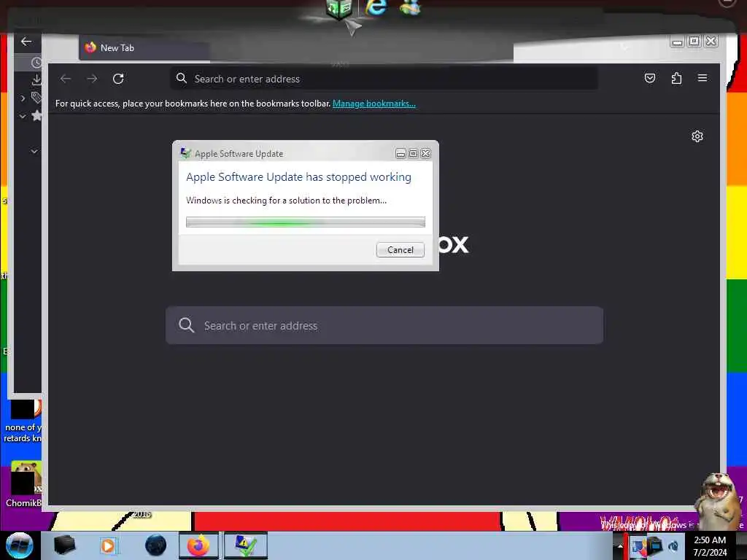747x560 pixels.
Task: Click bookmarks toolbar quick access message
Action: (x=193, y=104)
